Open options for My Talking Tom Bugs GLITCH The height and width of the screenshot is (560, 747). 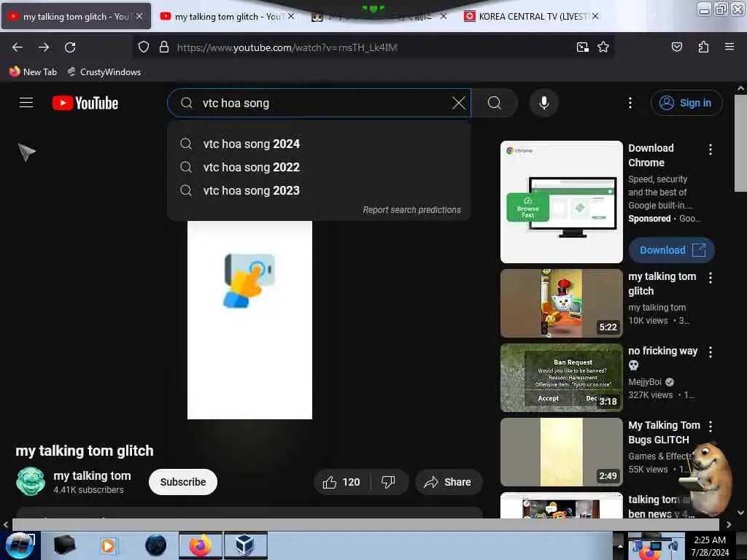click(x=711, y=426)
